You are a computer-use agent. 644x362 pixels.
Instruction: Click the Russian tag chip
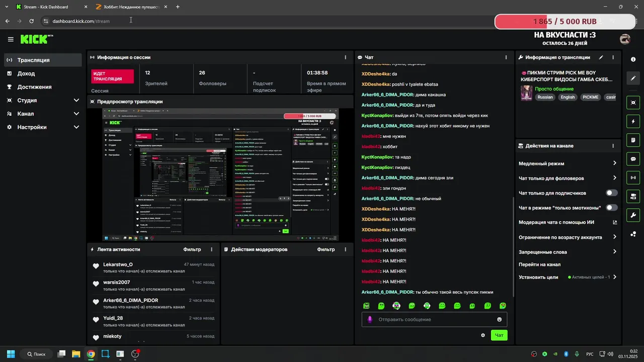545,97
